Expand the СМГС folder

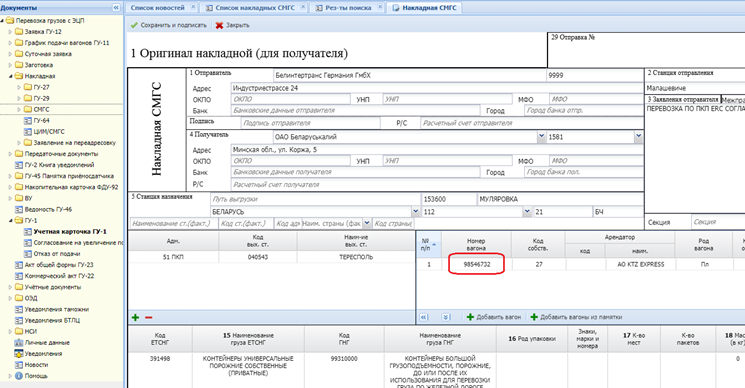[19, 109]
